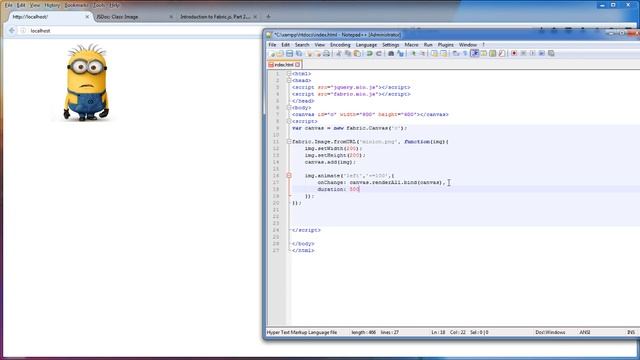Collapse the head fold marker on line 2

click(289, 80)
